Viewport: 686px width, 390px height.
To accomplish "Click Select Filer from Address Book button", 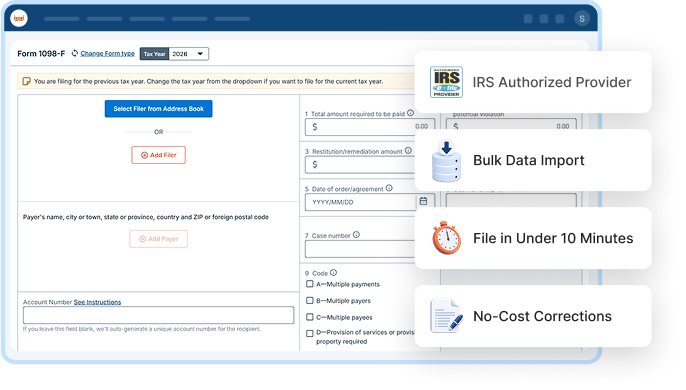I will [158, 109].
